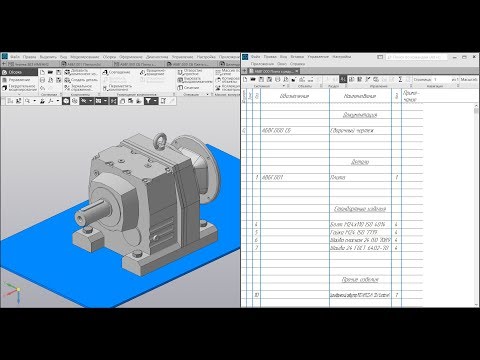480x360 pixels.
Task: Open Вставка menu in specification window
Action: [297, 57]
